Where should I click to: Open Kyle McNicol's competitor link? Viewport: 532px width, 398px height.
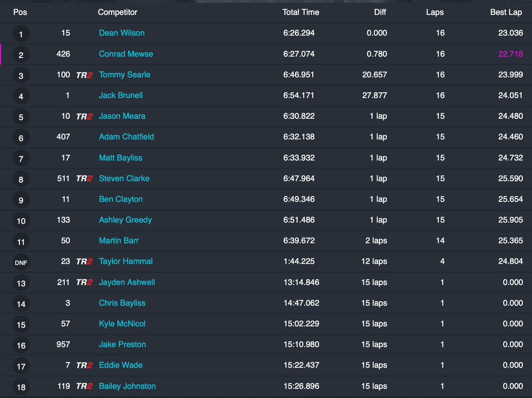point(122,324)
